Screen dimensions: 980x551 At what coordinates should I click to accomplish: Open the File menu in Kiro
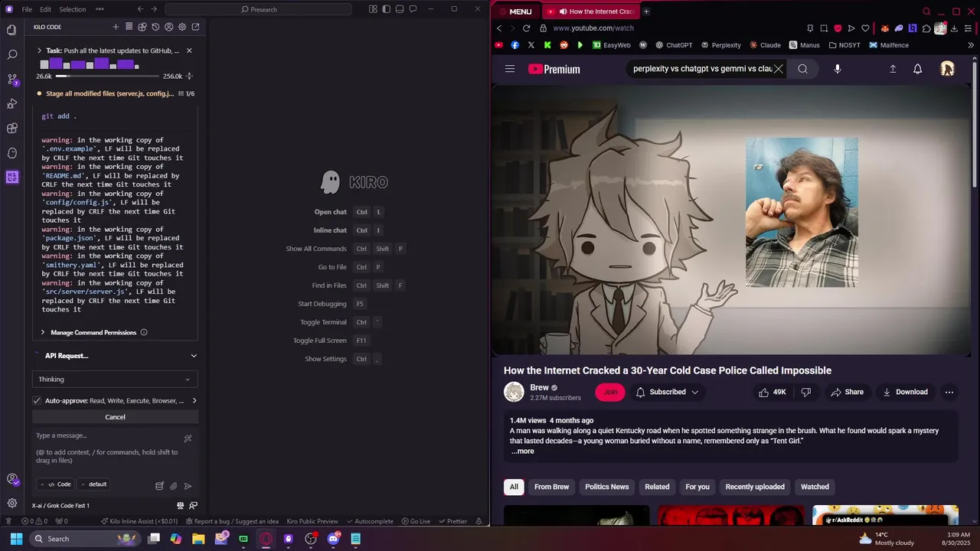point(27,9)
